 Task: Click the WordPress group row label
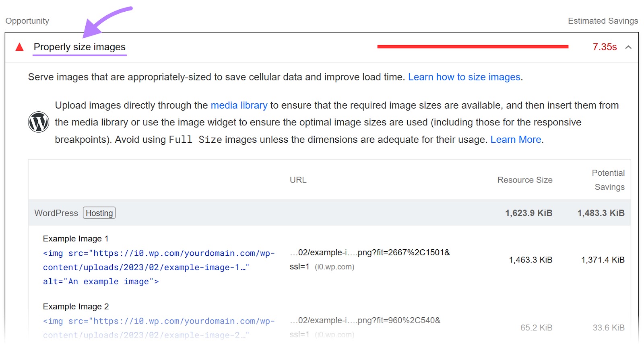click(56, 213)
